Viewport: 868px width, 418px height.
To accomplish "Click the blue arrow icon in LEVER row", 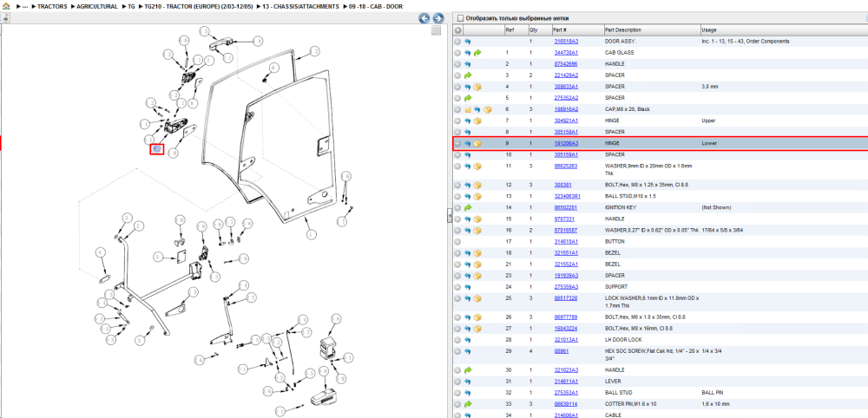I will click(467, 381).
